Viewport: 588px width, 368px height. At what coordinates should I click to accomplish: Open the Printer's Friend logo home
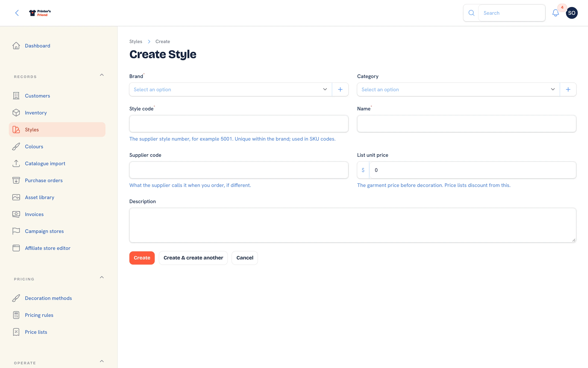(40, 13)
